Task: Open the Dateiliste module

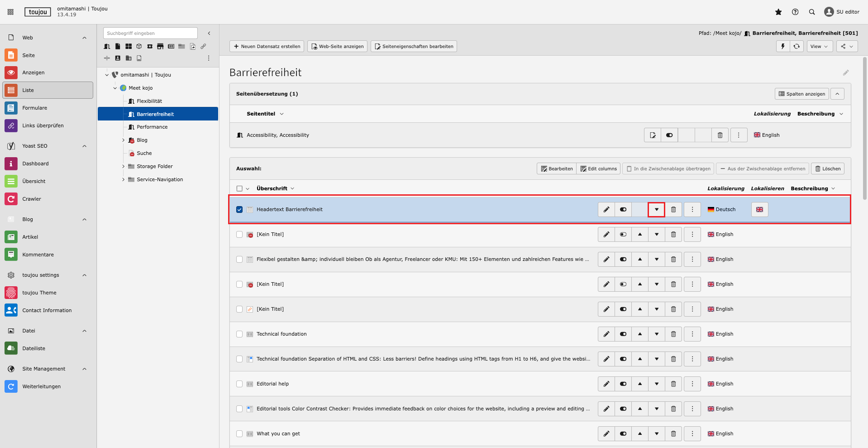Action: [x=33, y=348]
